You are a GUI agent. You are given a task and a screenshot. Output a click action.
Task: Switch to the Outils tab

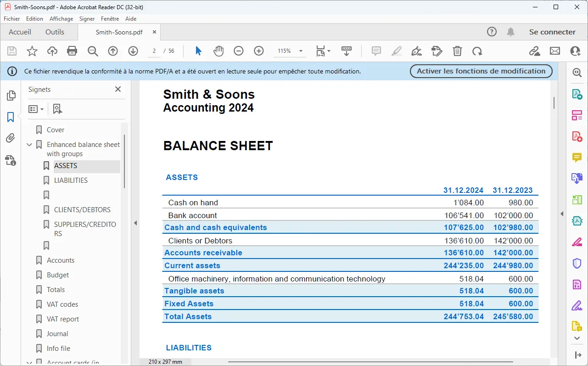click(55, 32)
